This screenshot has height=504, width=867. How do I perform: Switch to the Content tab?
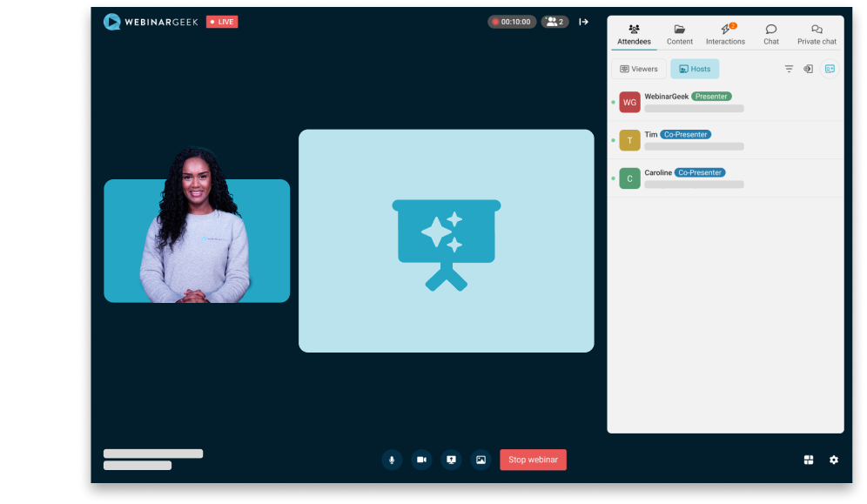click(680, 34)
